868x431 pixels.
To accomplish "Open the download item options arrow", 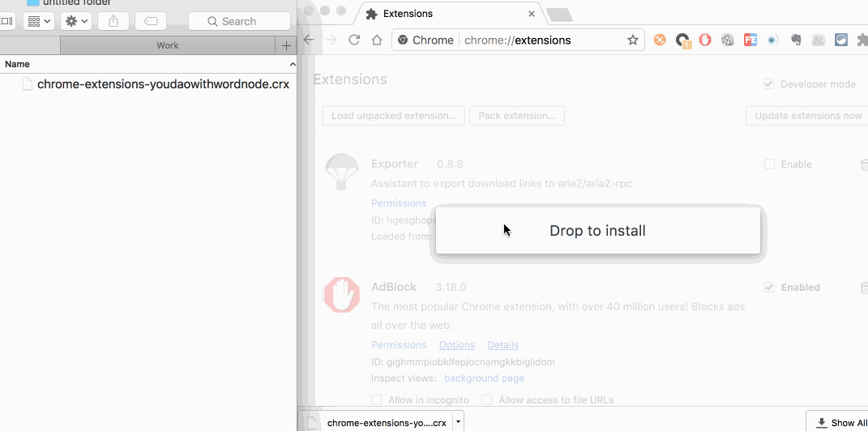I will [458, 422].
